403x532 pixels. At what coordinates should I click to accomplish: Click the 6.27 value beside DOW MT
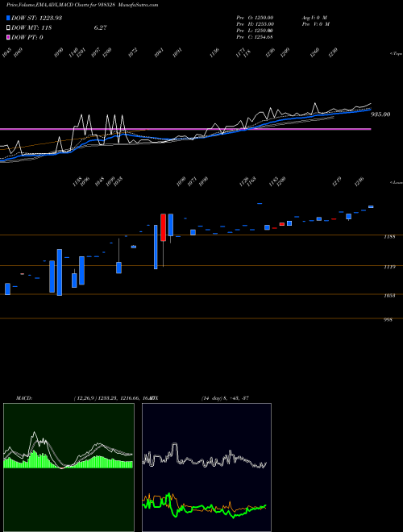click(x=101, y=28)
